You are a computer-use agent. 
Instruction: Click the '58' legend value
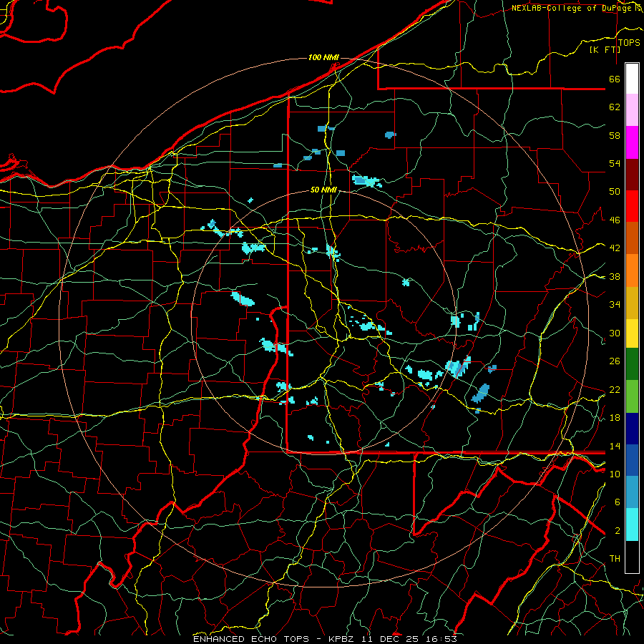(615, 135)
